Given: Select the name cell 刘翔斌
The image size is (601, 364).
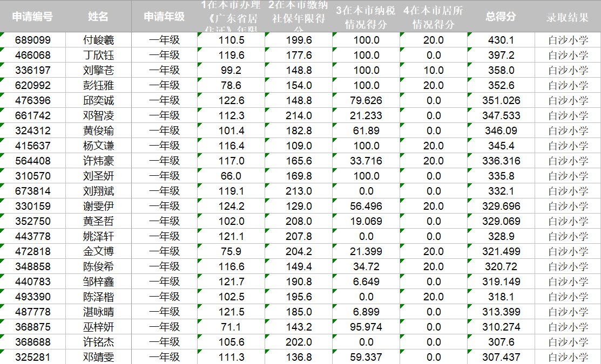Looking at the screenshot, I should coord(99,191).
